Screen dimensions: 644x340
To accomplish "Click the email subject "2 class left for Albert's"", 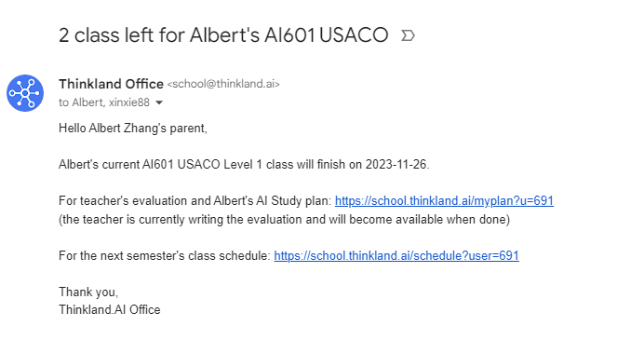I will tap(159, 35).
